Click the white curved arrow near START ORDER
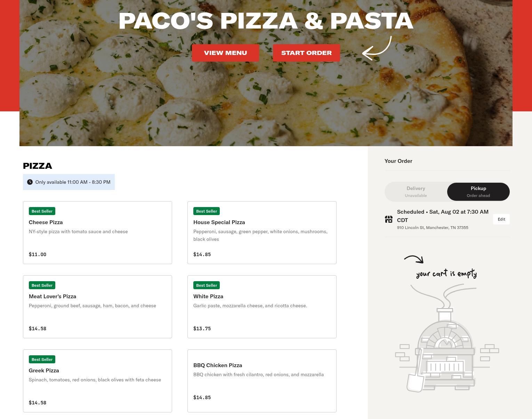Image resolution: width=532 pixels, height=419 pixels. coord(377,48)
